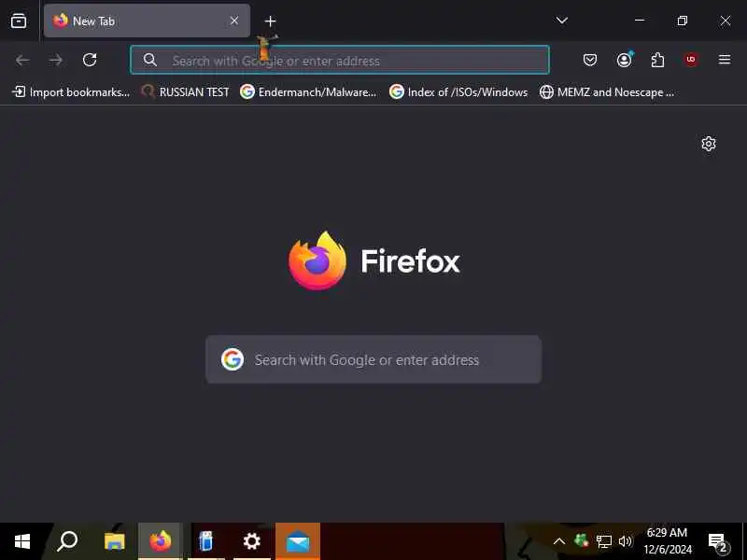
Task: Open the Windows Start menu
Action: click(x=21, y=541)
